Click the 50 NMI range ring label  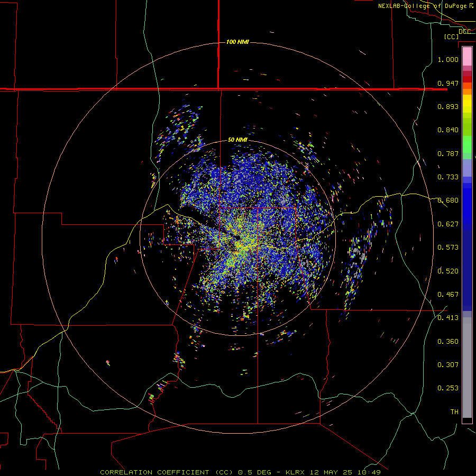(237, 140)
